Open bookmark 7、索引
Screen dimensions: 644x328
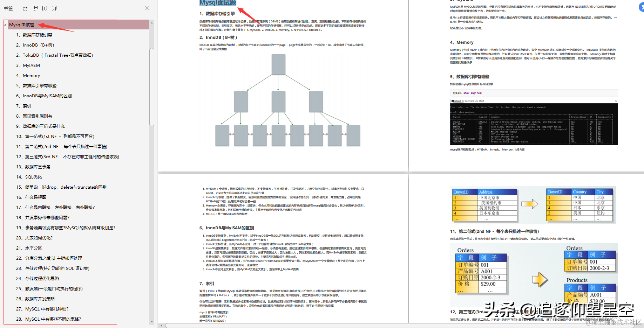23,106
